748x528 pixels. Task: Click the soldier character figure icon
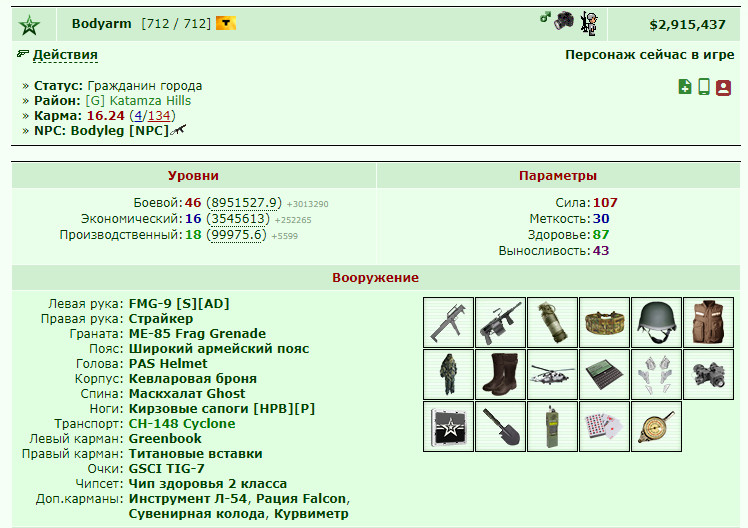tap(589, 23)
